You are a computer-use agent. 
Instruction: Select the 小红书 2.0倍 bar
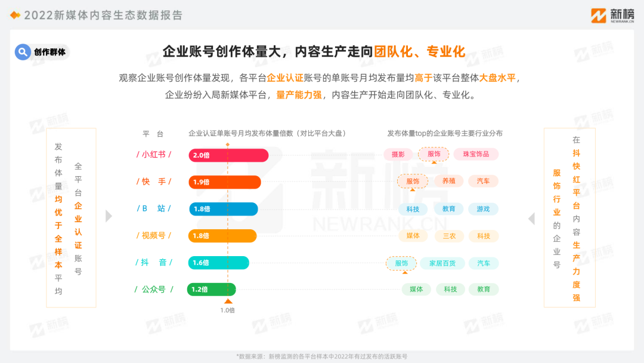[x=228, y=155]
